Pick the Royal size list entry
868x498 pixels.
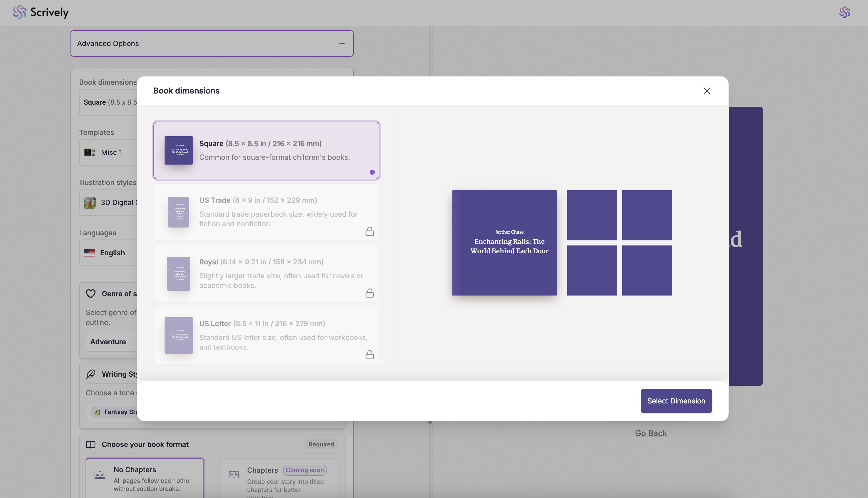tap(266, 273)
